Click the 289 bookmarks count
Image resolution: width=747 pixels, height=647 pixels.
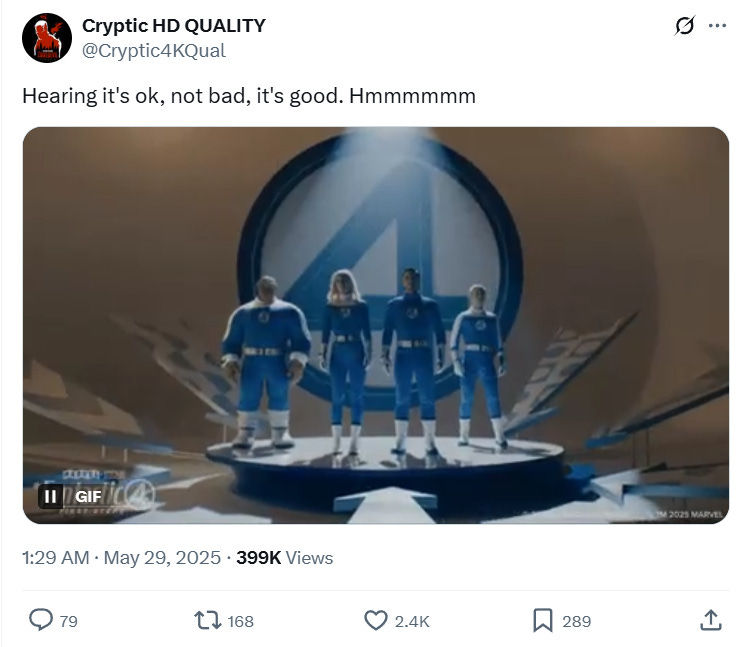click(x=576, y=621)
